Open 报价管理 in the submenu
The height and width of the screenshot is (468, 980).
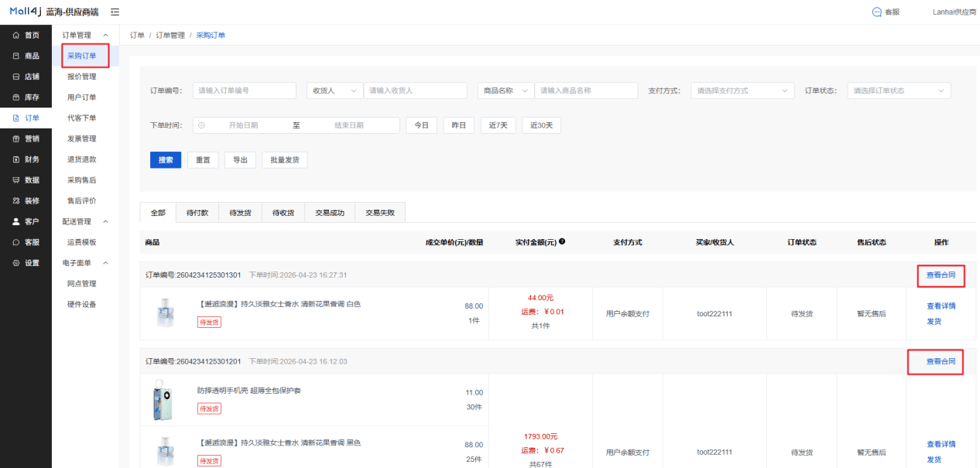(x=82, y=77)
